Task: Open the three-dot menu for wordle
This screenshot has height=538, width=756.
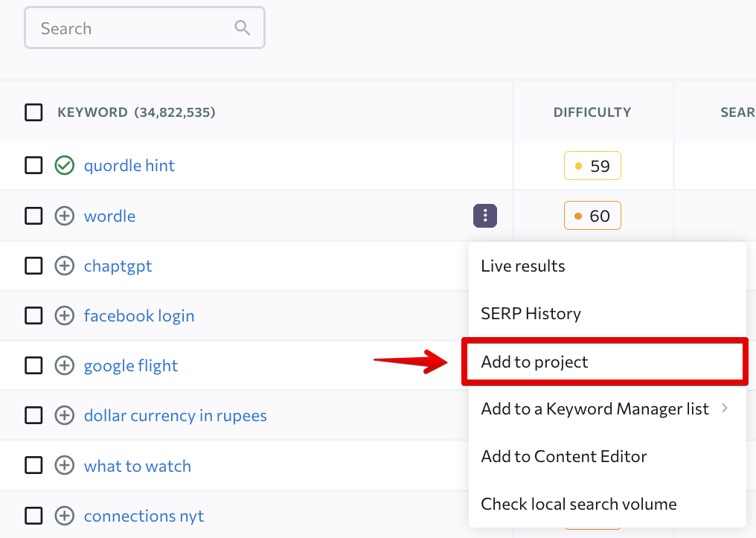Action: 485,216
